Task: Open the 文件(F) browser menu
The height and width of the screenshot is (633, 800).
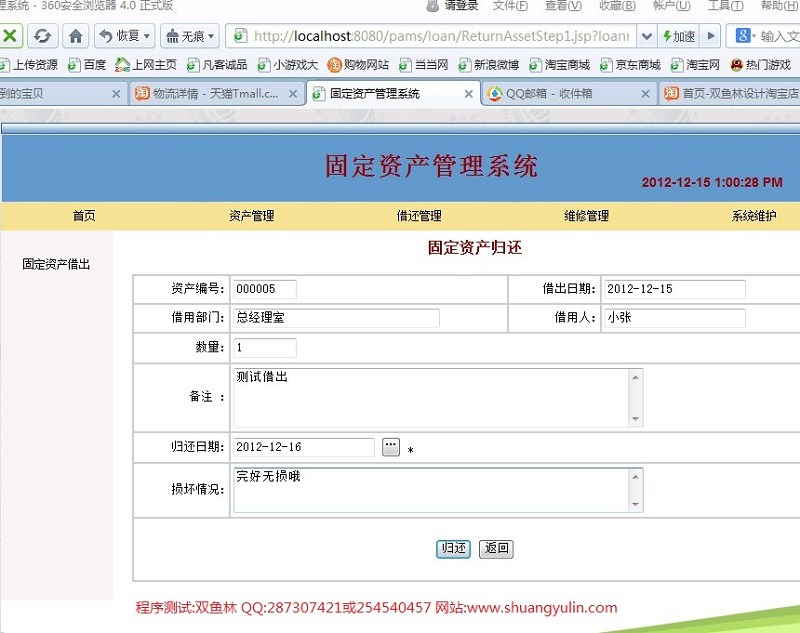Action: coord(510,6)
